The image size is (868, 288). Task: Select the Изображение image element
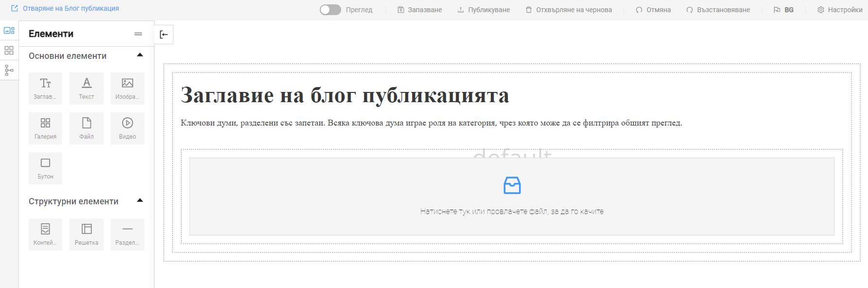(x=127, y=88)
